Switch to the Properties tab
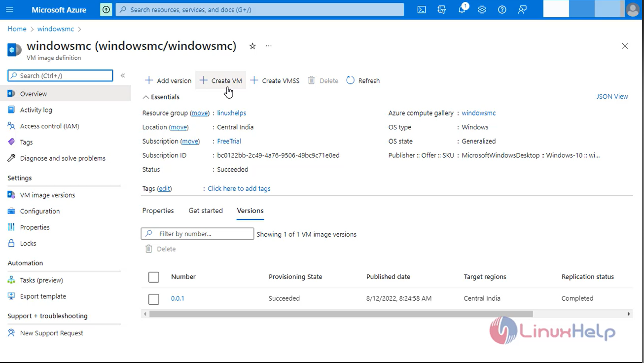644x363 pixels. (x=158, y=211)
